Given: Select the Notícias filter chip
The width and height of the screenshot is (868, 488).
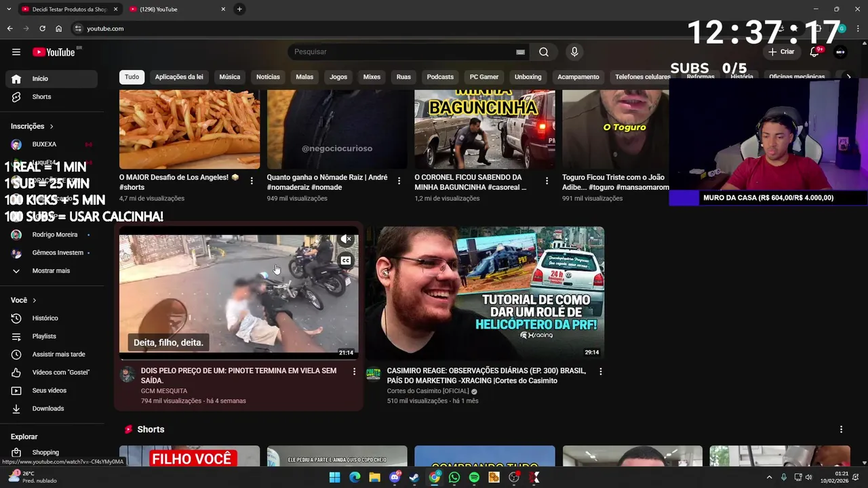Looking at the screenshot, I should click(x=268, y=77).
